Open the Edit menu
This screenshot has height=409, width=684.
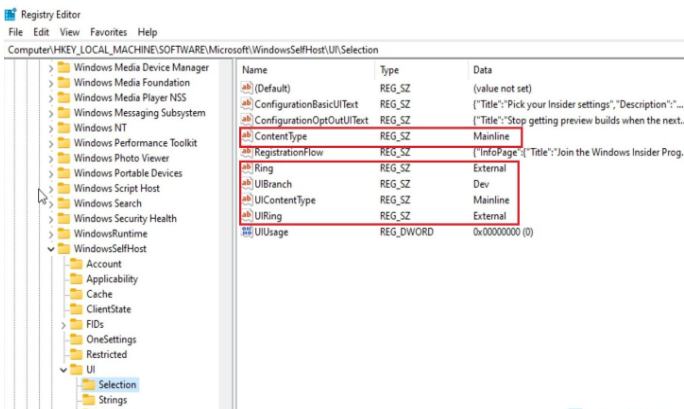pos(41,32)
